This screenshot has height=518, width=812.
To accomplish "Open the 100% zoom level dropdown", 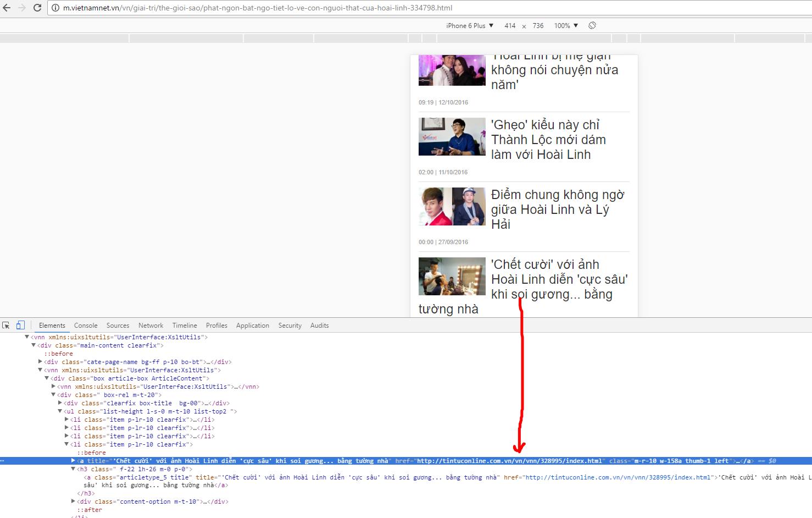I will [x=566, y=26].
